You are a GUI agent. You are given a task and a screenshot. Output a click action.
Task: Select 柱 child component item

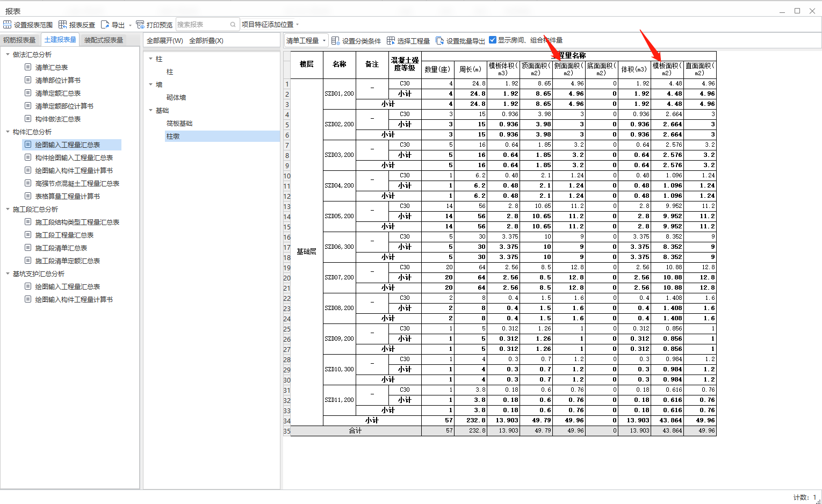[170, 71]
